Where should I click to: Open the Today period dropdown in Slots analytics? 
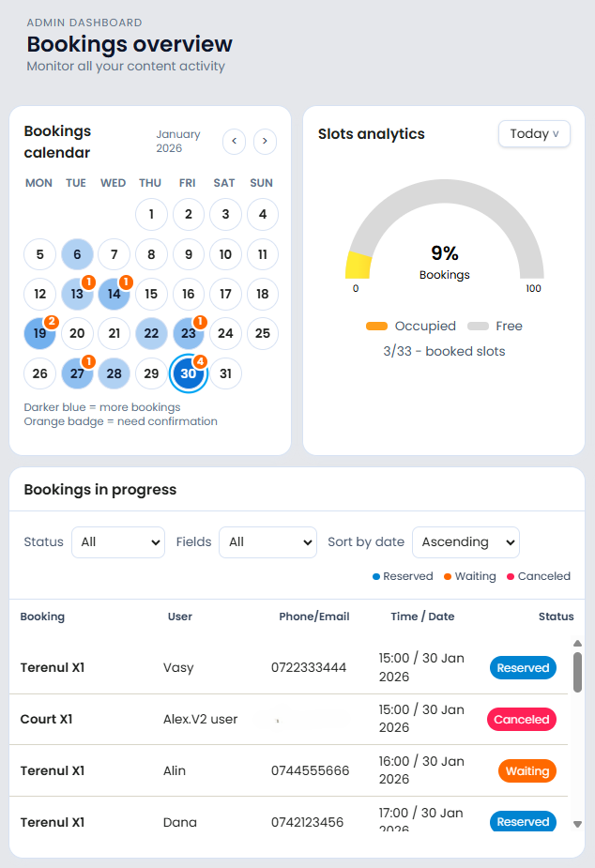[534, 133]
